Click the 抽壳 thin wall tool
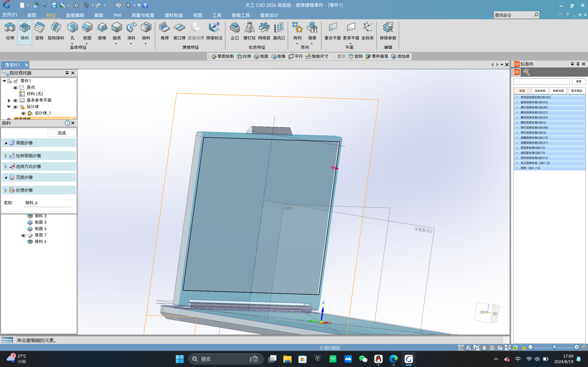588x367 pixels. (x=117, y=31)
